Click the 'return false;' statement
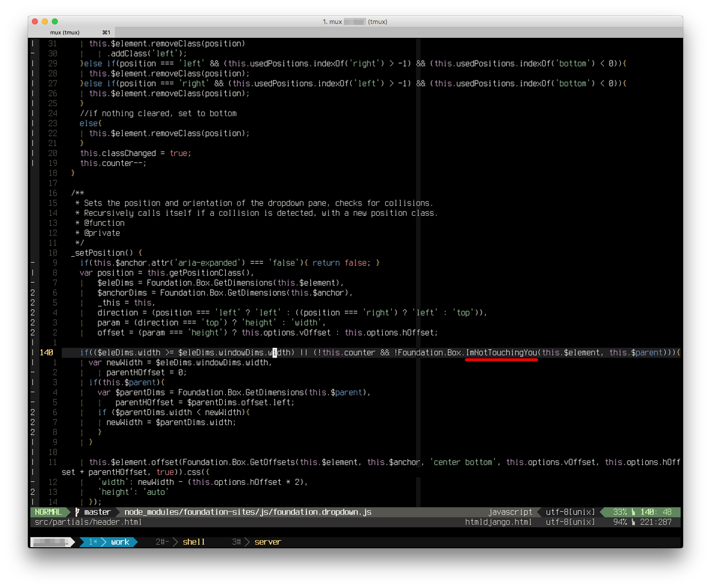The image size is (711, 588). [x=341, y=263]
